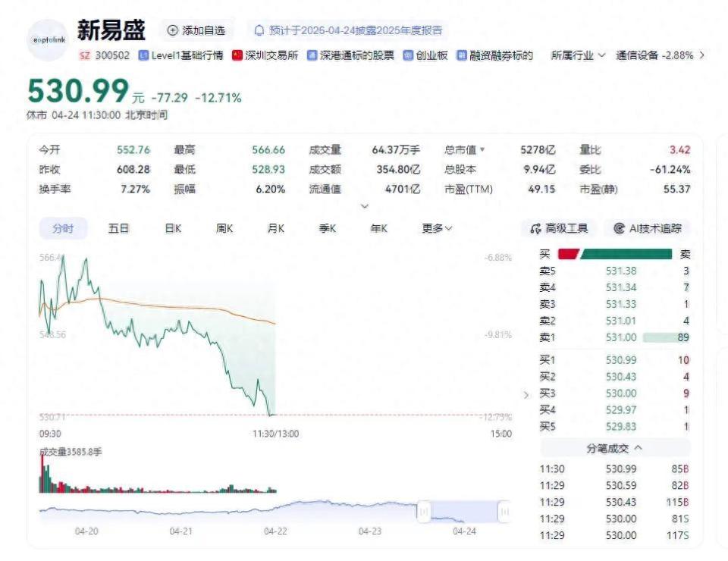Click the 通信设备 industry link
728x561 pixels.
tap(654, 55)
